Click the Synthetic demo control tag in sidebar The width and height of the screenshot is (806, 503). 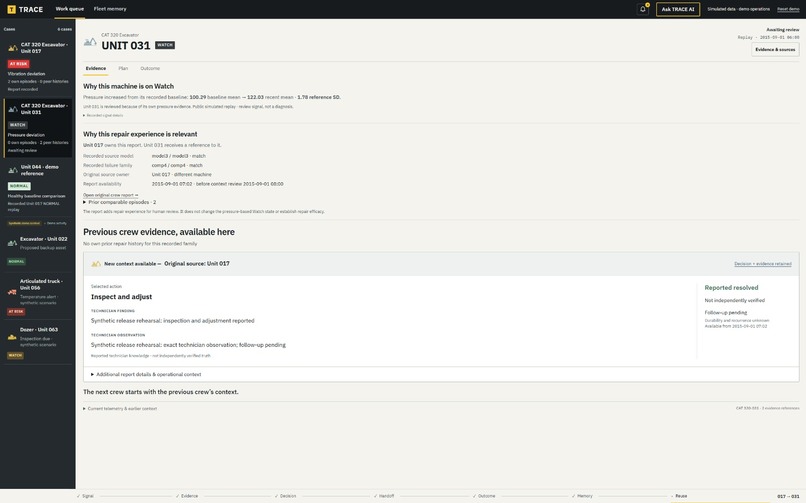point(24,223)
